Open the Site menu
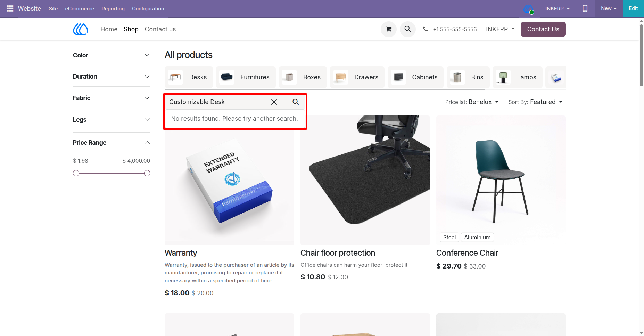 click(x=53, y=9)
